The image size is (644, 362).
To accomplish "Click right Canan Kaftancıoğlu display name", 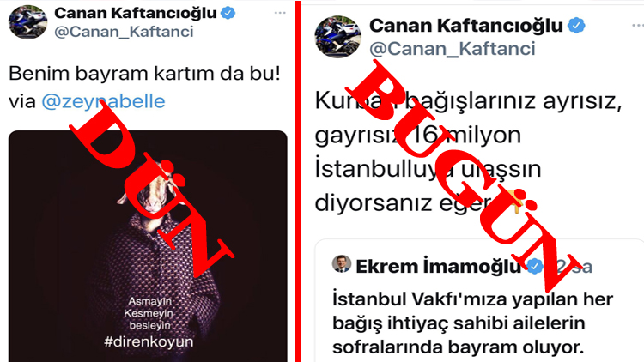I will pyautogui.click(x=466, y=26).
